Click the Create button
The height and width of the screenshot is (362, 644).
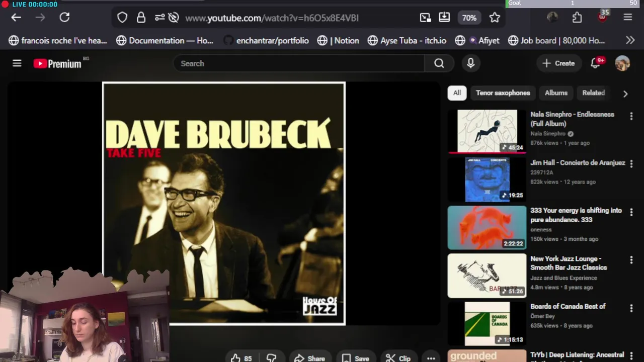tap(558, 63)
